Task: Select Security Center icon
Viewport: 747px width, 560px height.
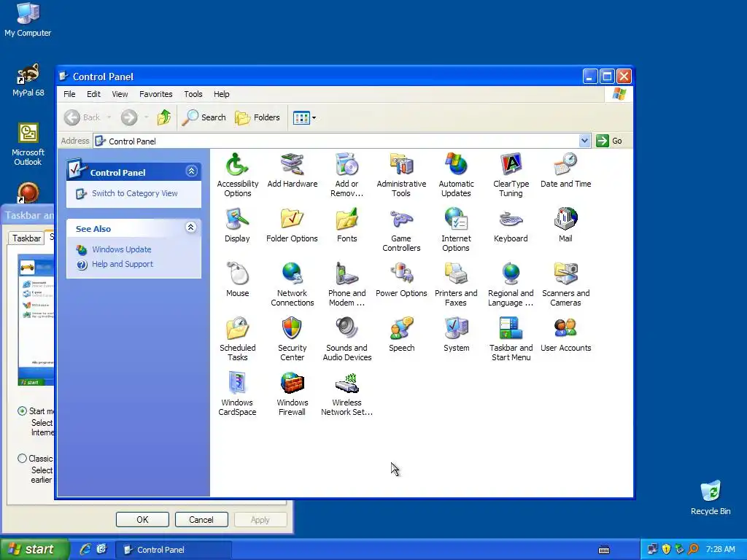Action: [x=292, y=339]
